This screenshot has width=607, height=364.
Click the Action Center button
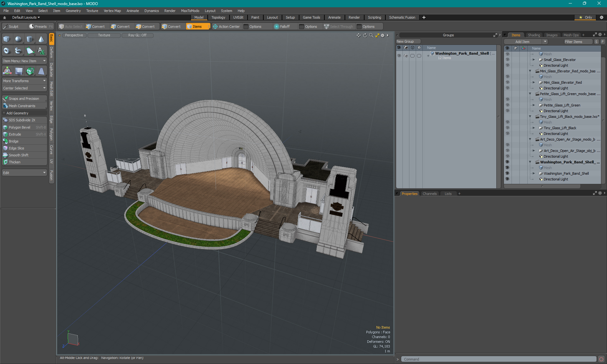[226, 27]
